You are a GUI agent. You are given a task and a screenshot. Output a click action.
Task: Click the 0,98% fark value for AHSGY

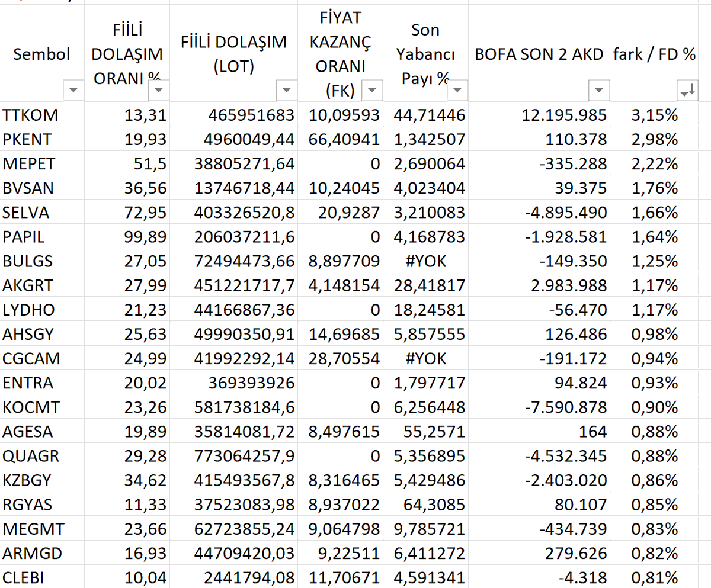[655, 334]
